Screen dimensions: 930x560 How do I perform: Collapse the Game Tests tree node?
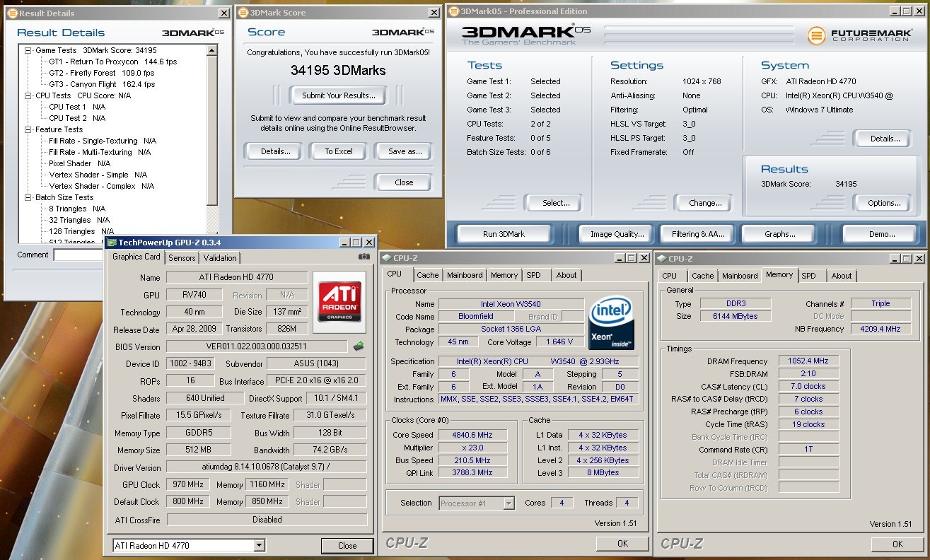(x=28, y=51)
